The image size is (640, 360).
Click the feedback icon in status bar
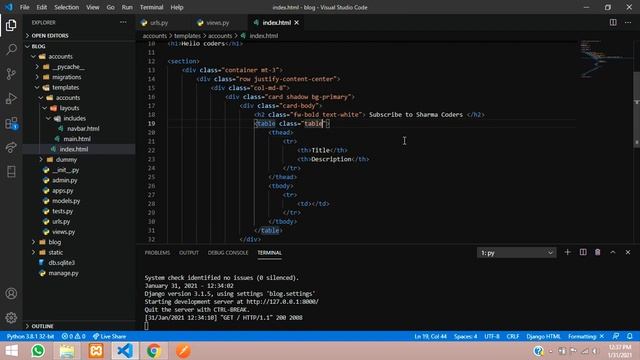coord(616,336)
